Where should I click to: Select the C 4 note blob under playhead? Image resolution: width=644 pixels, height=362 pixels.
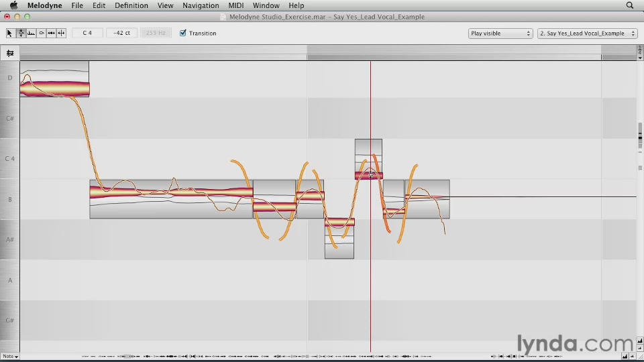(369, 176)
